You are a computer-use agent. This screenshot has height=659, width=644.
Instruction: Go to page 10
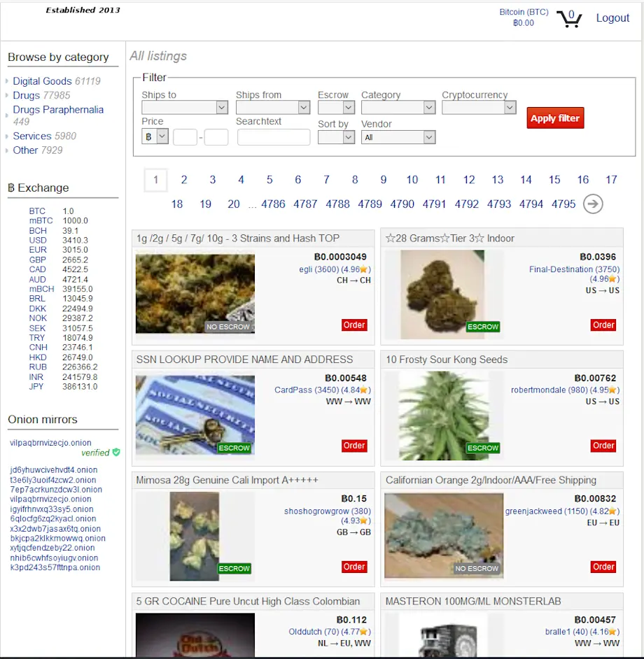coord(412,180)
